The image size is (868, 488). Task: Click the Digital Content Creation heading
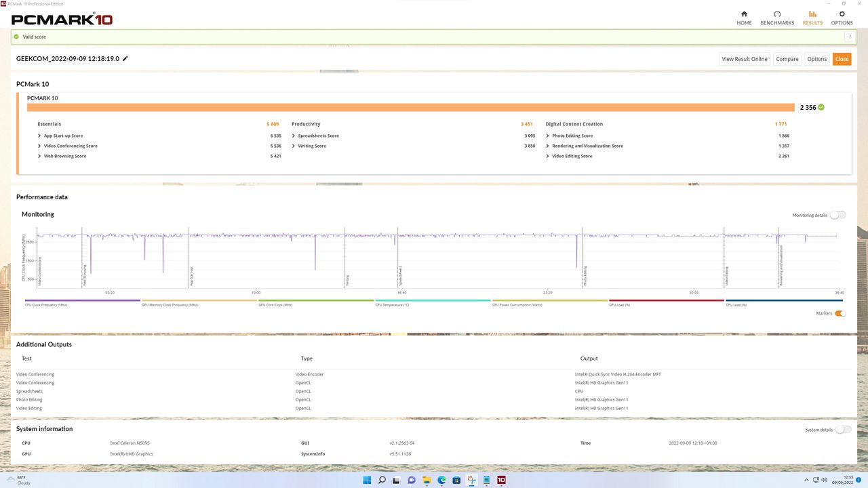574,124
